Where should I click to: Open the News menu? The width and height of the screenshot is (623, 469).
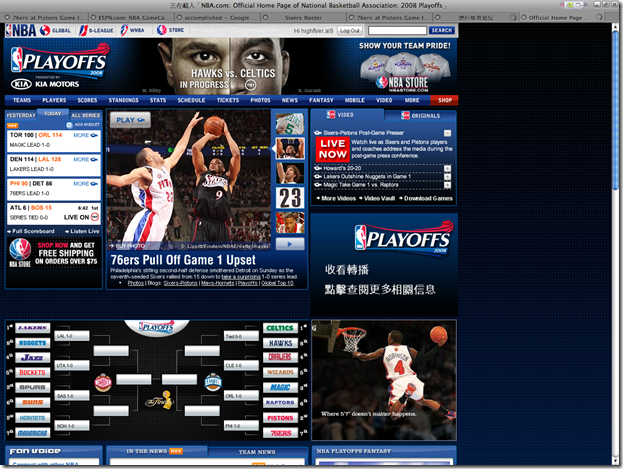[290, 100]
